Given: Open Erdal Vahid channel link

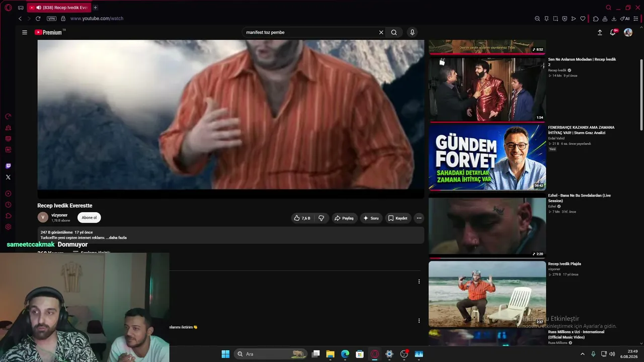Looking at the screenshot, I should click(x=556, y=138).
